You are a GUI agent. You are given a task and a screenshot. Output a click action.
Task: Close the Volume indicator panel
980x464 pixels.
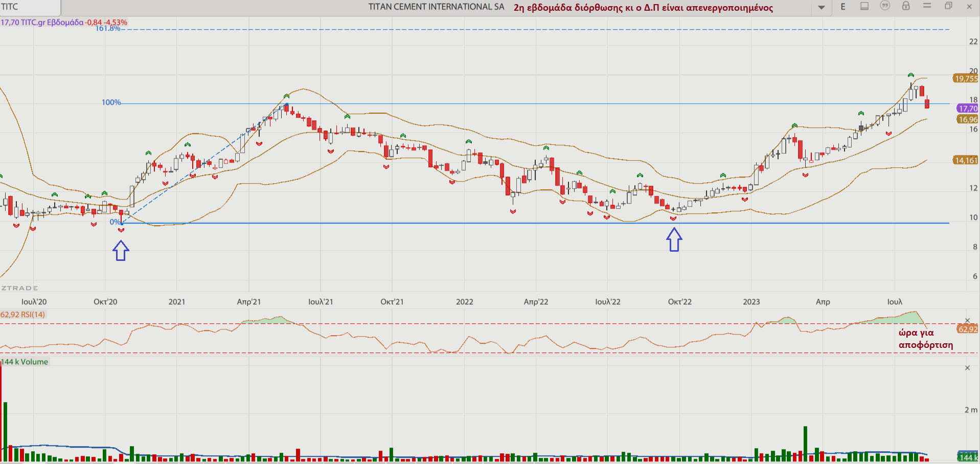(x=967, y=368)
